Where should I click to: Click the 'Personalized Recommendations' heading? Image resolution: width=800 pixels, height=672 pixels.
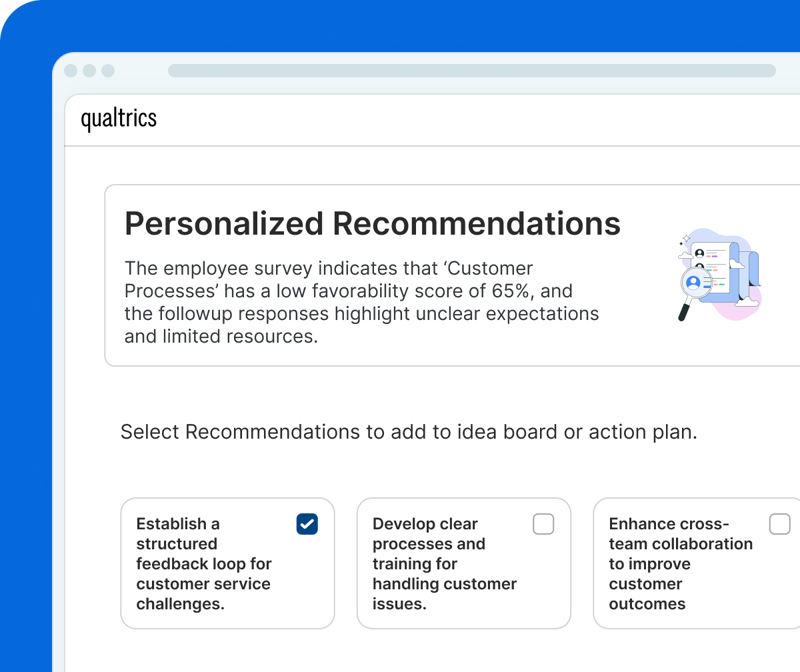373,224
